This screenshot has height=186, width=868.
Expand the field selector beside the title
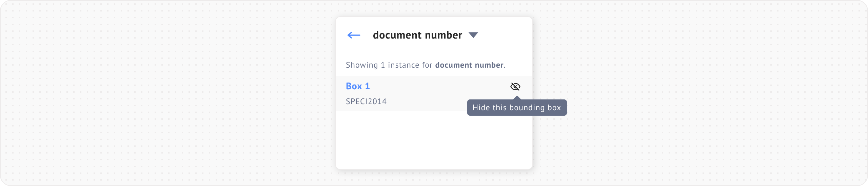tap(473, 35)
